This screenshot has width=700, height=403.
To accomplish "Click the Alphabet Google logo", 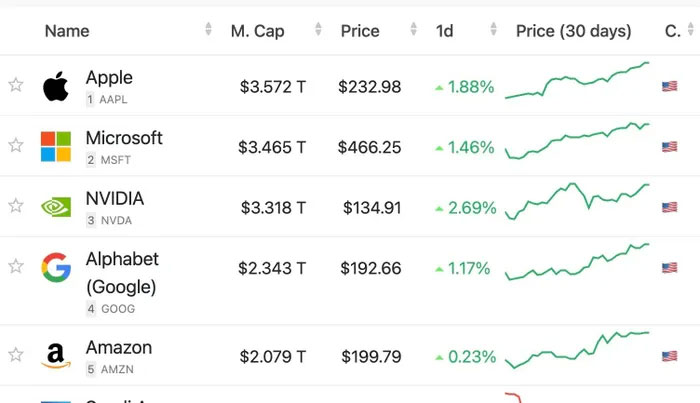I will point(56,267).
